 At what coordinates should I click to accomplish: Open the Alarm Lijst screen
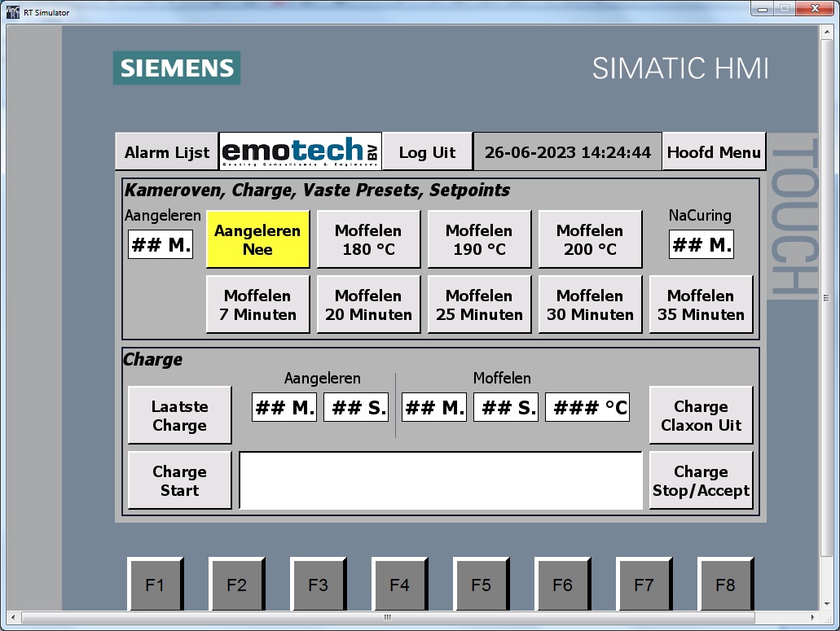pyautogui.click(x=166, y=152)
